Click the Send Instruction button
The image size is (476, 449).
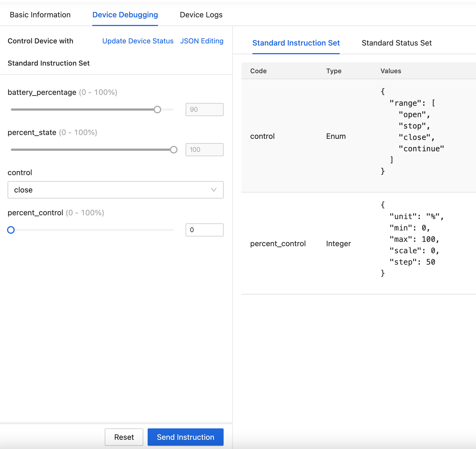[x=186, y=437]
